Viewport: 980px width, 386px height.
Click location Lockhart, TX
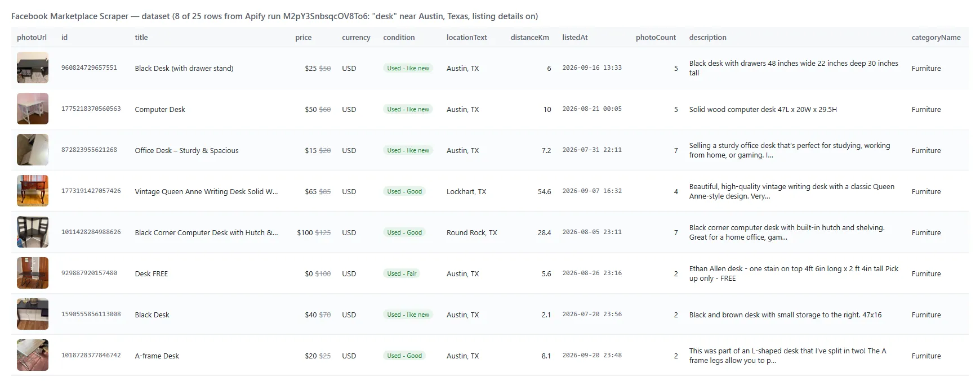[x=466, y=191]
